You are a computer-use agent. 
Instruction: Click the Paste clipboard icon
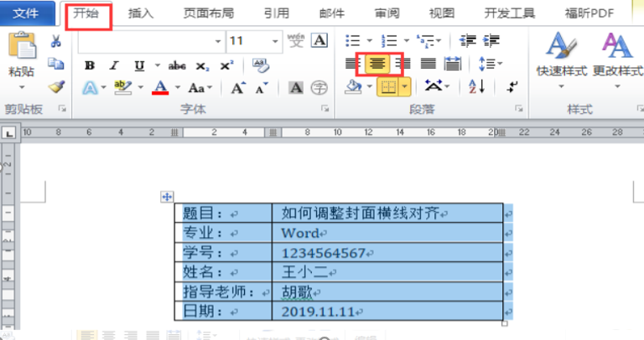coord(22,44)
